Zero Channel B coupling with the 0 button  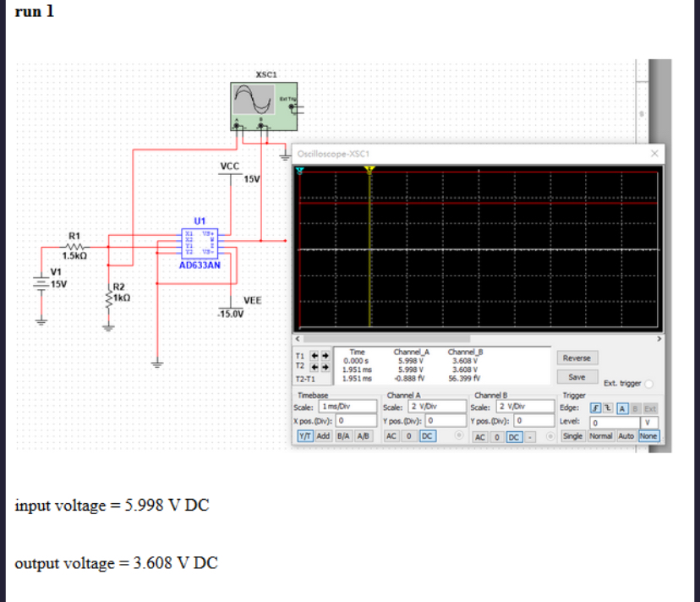click(x=495, y=435)
